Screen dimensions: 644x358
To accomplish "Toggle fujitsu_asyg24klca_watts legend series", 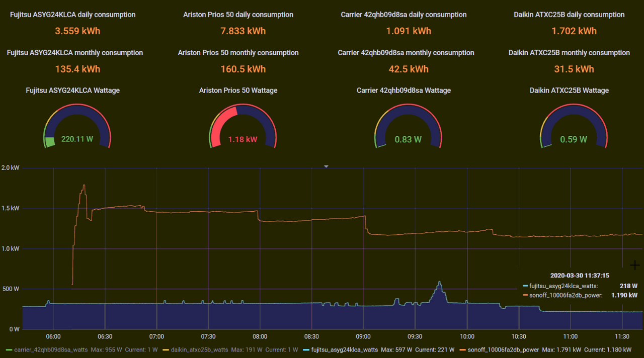I will tap(344, 349).
